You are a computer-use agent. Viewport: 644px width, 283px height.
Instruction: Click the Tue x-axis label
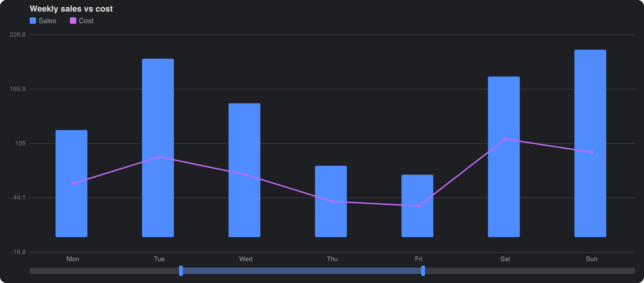point(159,259)
